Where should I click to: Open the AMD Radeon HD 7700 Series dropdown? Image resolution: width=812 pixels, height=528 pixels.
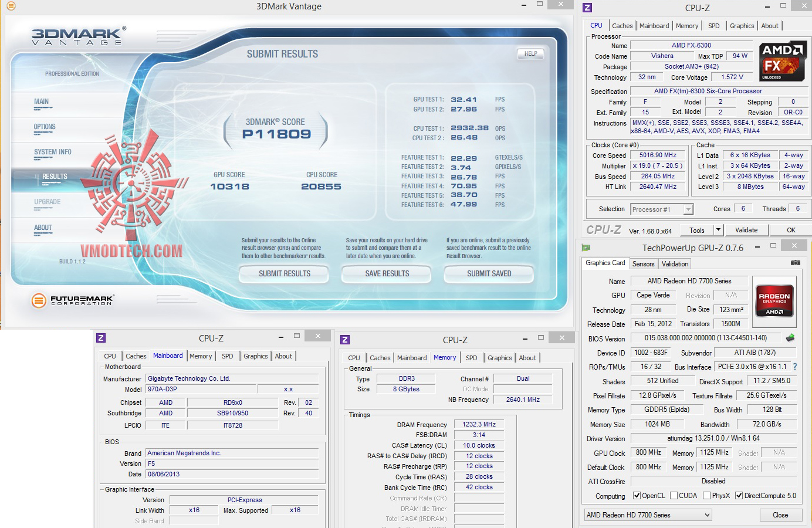pos(648,515)
